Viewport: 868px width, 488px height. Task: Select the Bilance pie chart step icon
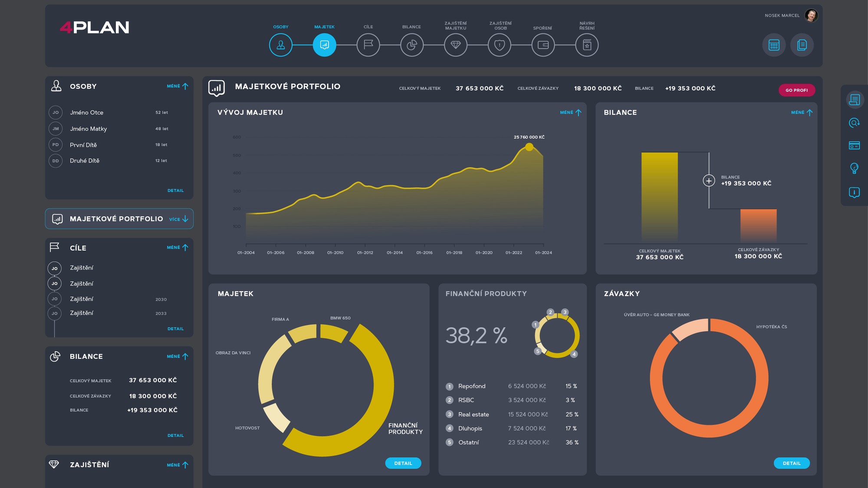412,45
